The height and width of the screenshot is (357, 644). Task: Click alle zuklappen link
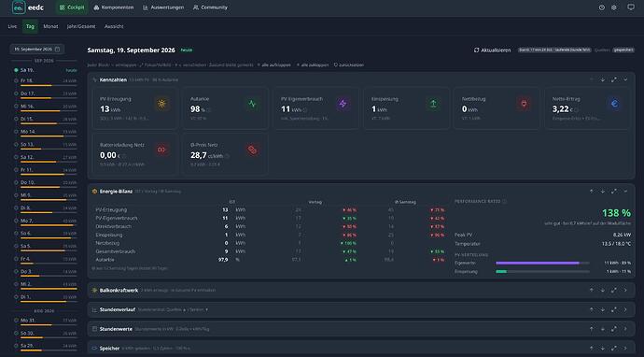click(x=313, y=65)
